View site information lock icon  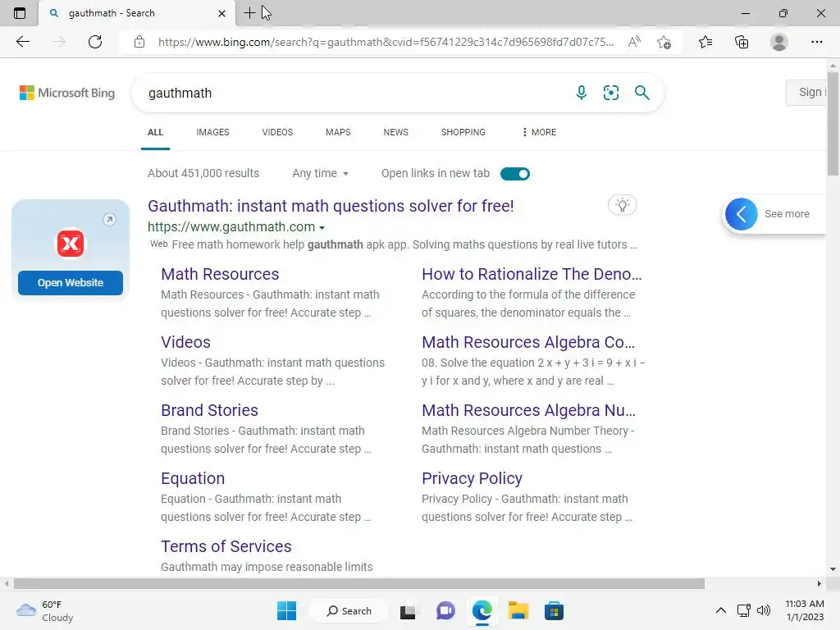[139, 42]
